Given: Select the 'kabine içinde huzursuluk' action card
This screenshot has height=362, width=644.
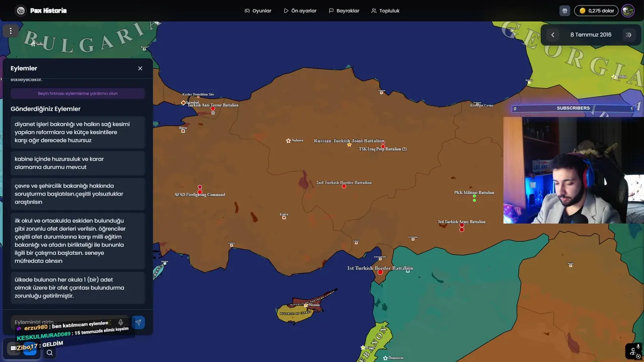Looking at the screenshot, I should coord(77,163).
